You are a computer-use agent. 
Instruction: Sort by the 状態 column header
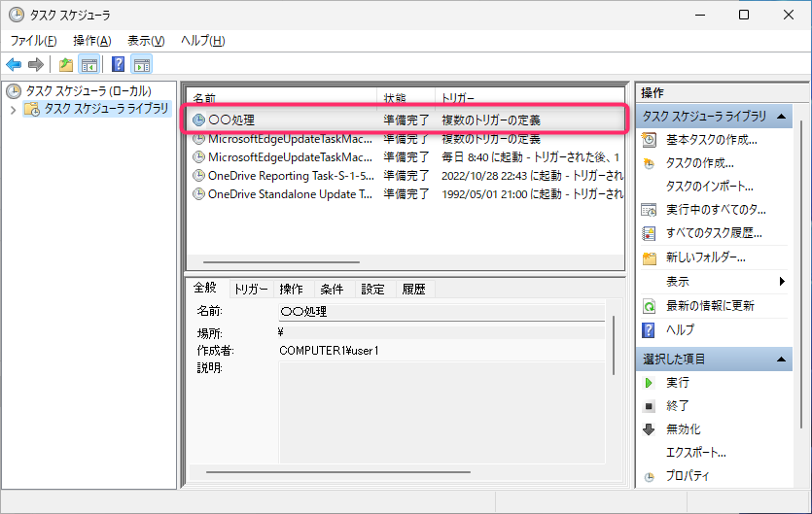[x=406, y=97]
